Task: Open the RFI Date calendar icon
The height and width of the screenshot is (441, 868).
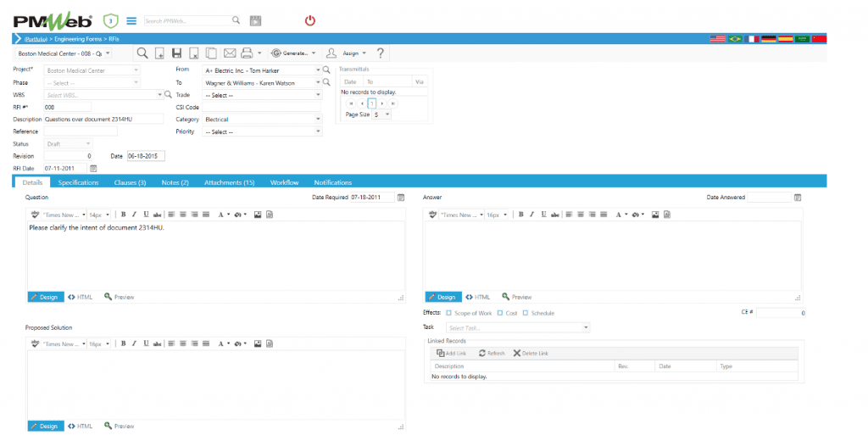Action: click(93, 168)
